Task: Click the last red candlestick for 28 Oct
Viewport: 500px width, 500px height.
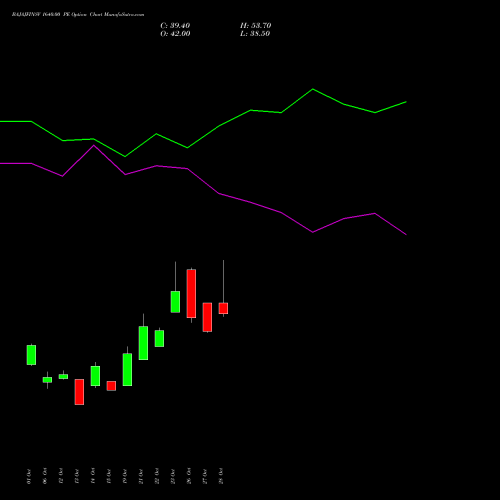Action: click(223, 308)
